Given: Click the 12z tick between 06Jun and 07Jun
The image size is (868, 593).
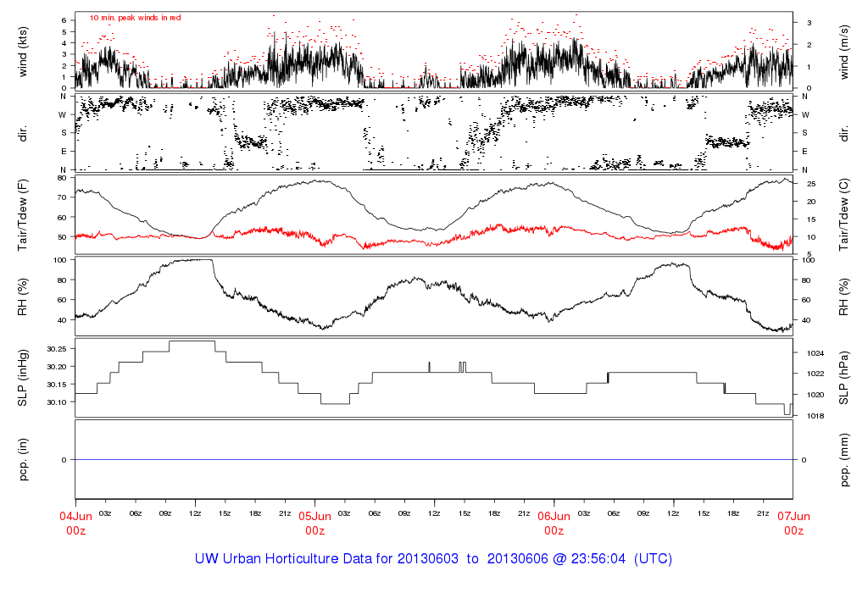Looking at the screenshot, I should 673,513.
